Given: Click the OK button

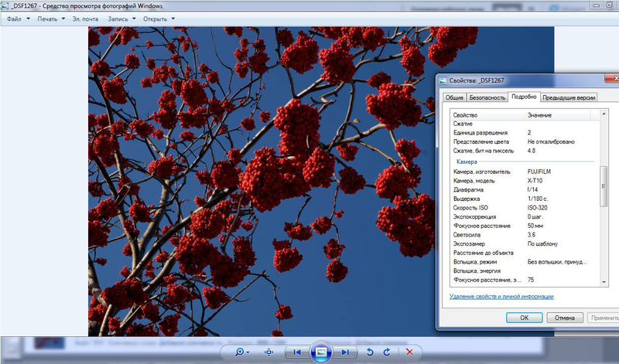Looking at the screenshot, I should pyautogui.click(x=524, y=318).
